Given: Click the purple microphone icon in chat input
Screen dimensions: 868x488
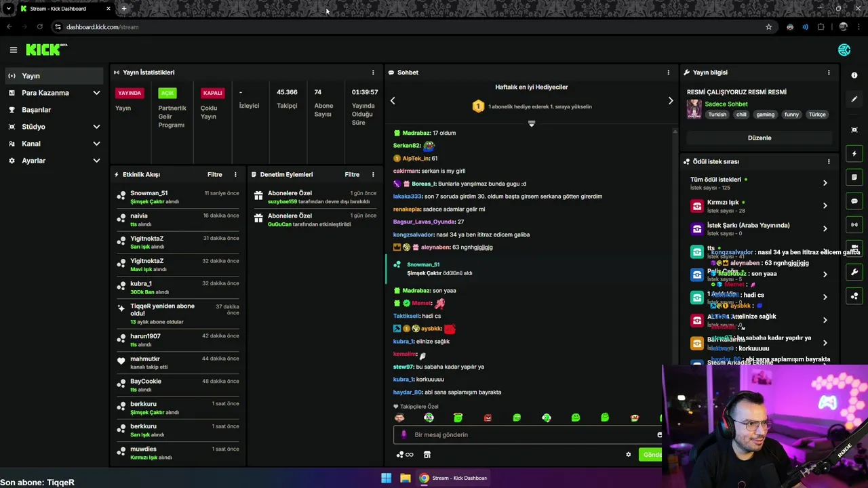Looking at the screenshot, I should tap(403, 434).
